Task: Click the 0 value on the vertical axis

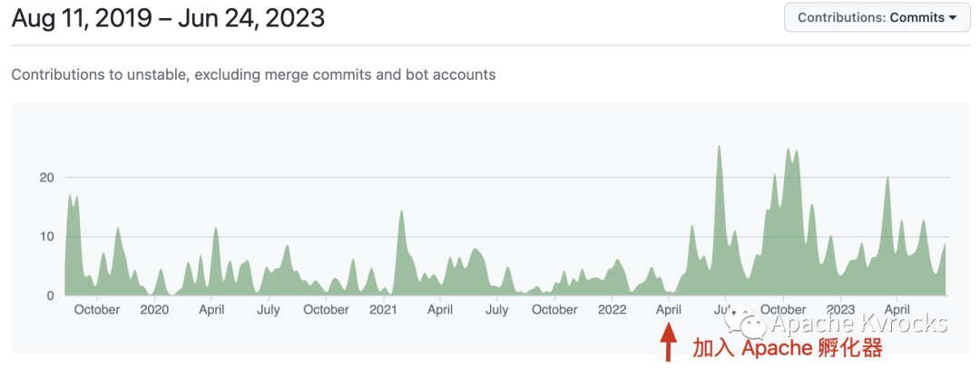Action: pyautogui.click(x=51, y=296)
